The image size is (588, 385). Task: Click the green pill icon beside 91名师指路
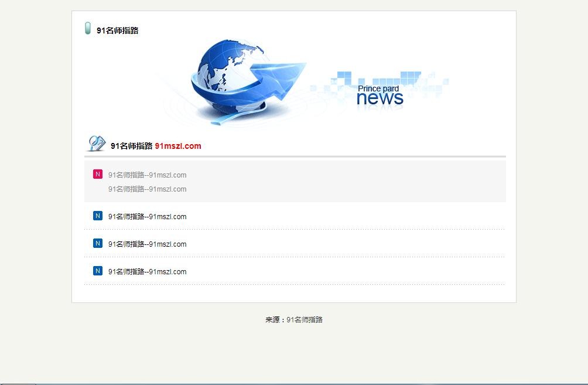click(x=88, y=28)
